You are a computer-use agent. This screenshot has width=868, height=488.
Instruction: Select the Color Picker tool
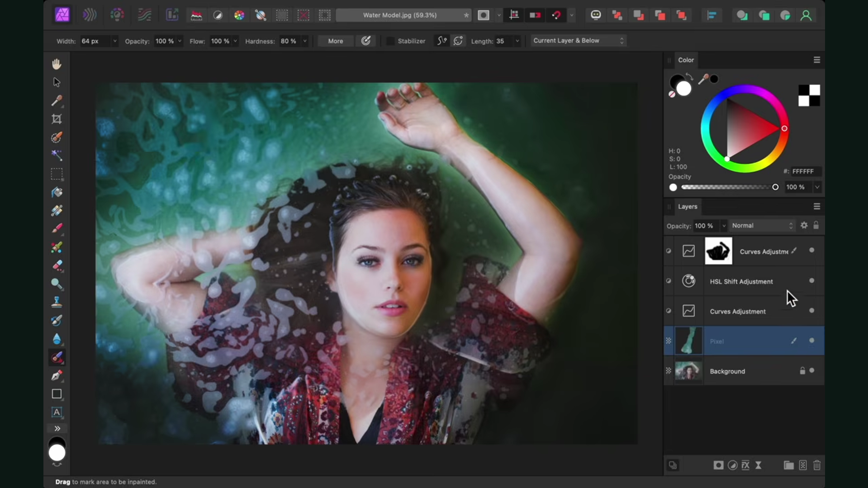(x=57, y=100)
